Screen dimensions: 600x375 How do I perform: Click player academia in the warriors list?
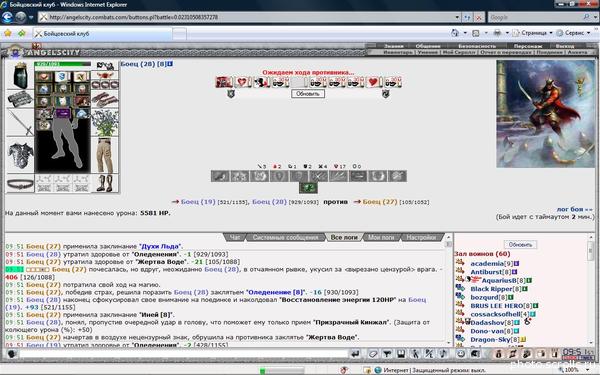[x=487, y=263]
